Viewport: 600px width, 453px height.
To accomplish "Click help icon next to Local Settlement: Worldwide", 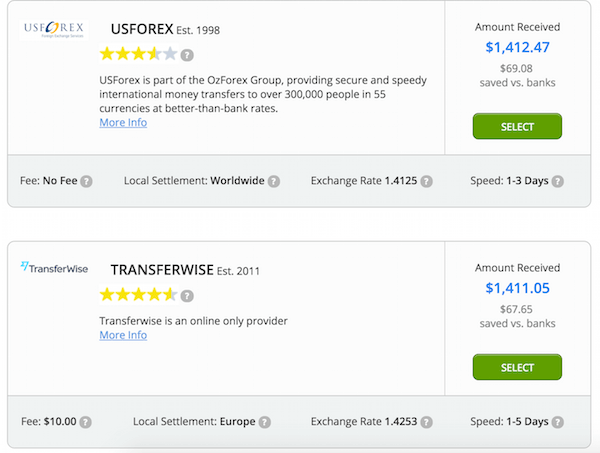I will click(274, 181).
